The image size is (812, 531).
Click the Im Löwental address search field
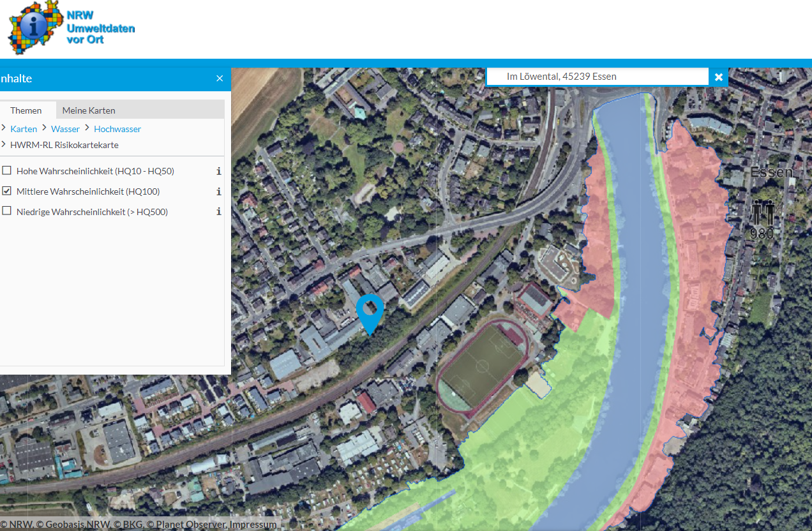pyautogui.click(x=597, y=77)
